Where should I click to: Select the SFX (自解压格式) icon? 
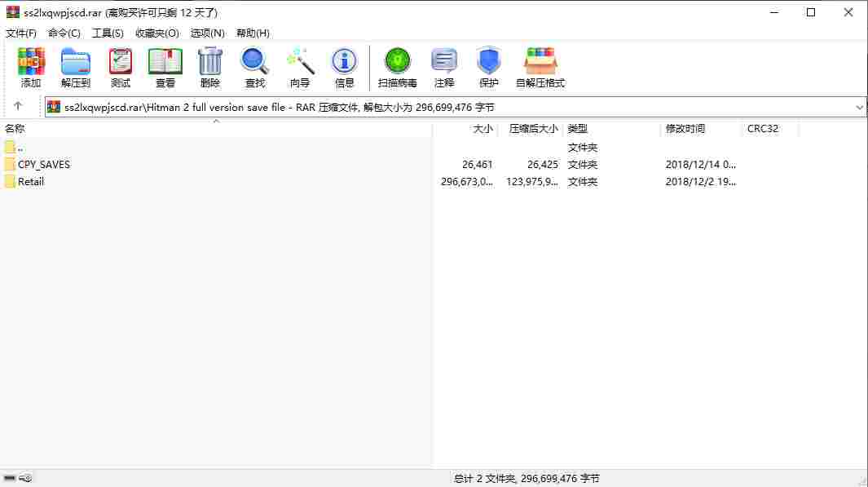540,67
